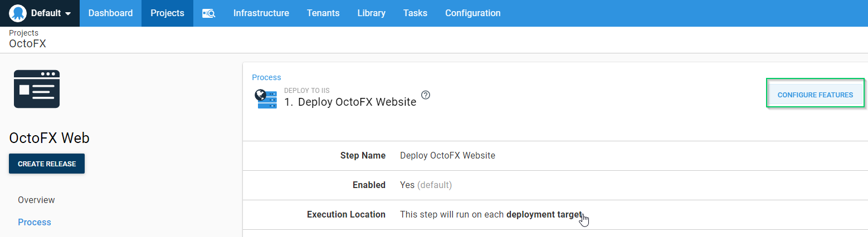Expand the Step Name section row
Image resolution: width=868 pixels, height=237 pixels.
555,156
